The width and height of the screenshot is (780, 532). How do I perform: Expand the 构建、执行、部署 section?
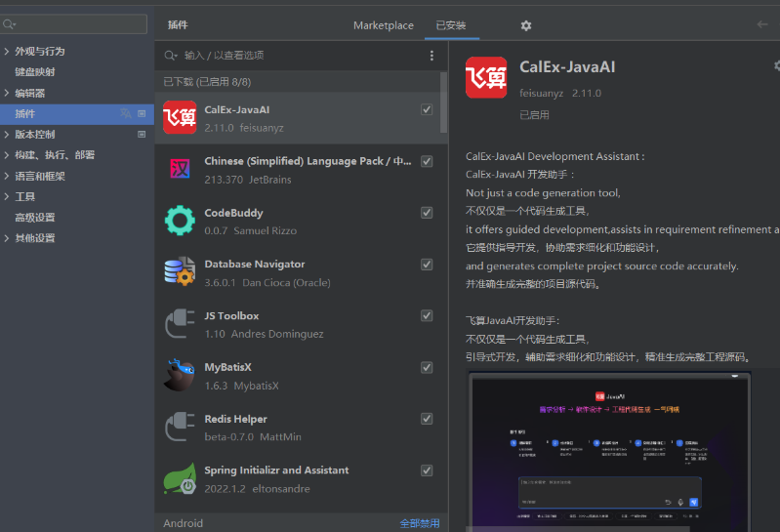click(7, 155)
